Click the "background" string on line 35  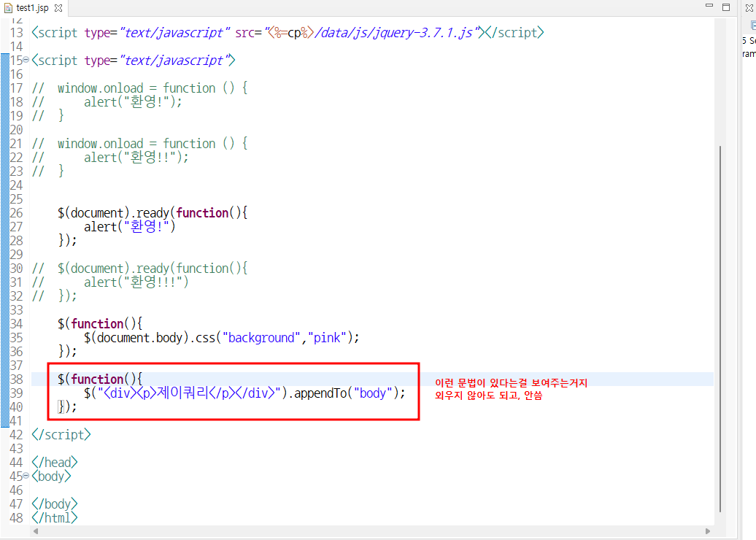coord(261,338)
